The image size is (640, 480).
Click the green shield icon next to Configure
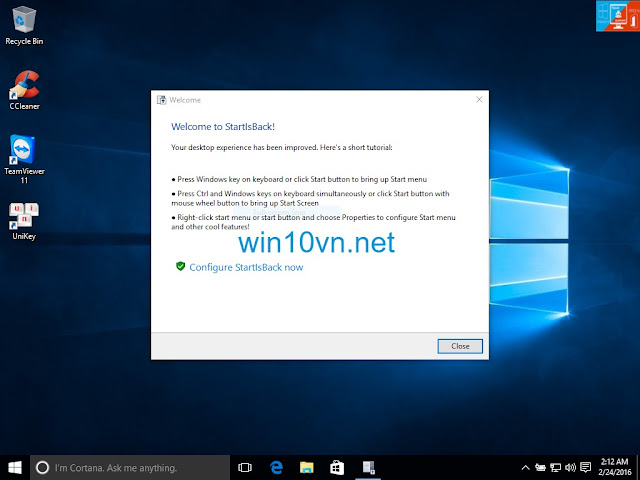click(180, 266)
